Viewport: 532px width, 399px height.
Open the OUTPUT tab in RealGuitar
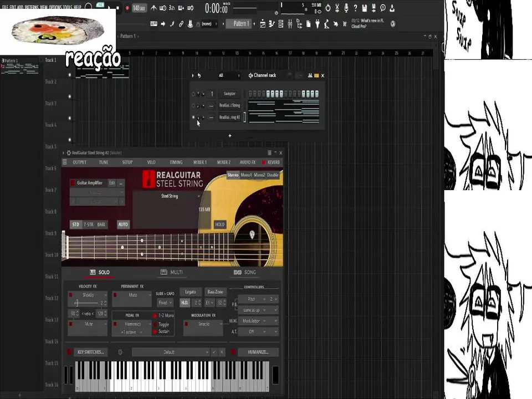coord(80,162)
